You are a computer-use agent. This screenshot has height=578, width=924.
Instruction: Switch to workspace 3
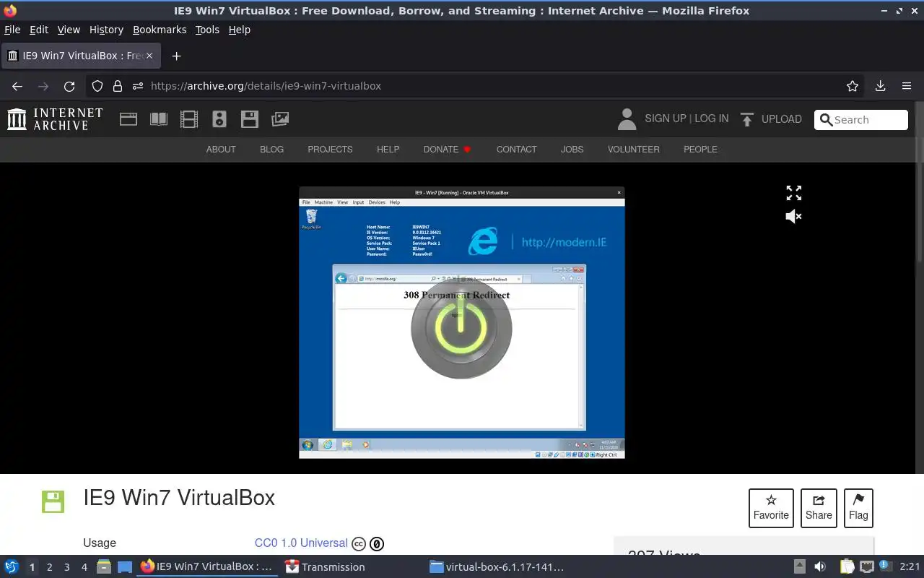(x=66, y=567)
